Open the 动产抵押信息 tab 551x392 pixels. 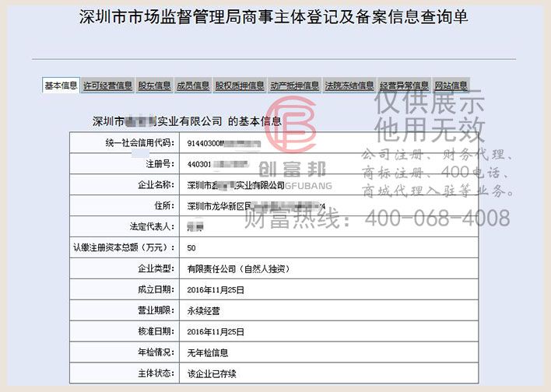[x=294, y=86]
